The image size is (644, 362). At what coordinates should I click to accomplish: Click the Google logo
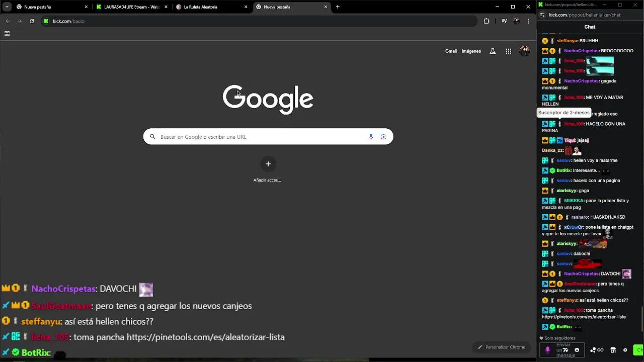[x=268, y=99]
